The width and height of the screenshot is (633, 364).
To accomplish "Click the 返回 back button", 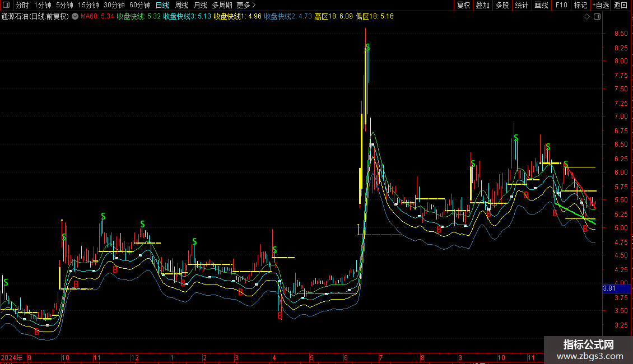I will (621, 5).
